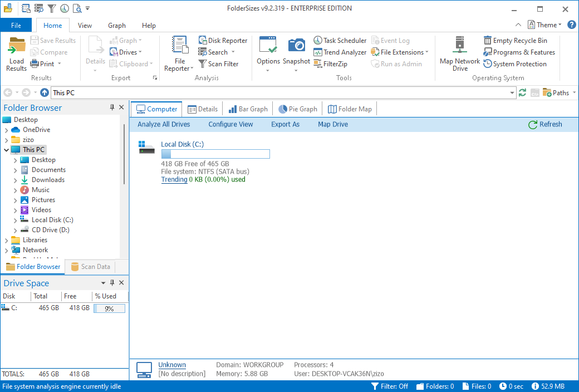
Task: Click Export As
Action: [x=285, y=124]
